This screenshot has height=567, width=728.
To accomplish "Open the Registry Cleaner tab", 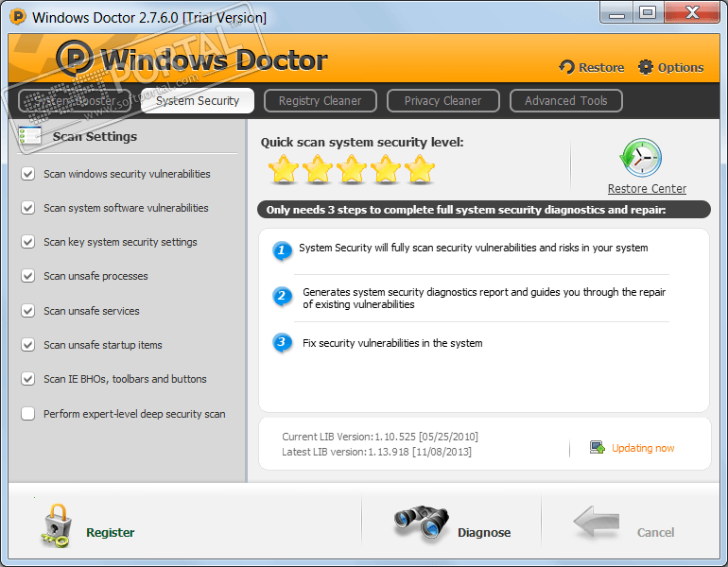I will tap(321, 101).
